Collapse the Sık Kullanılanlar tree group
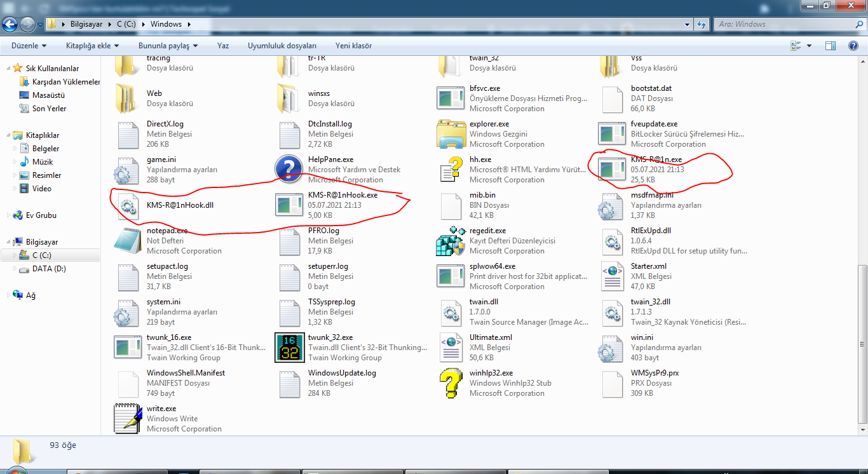Screen dimensions: 868x474 pos(8,68)
